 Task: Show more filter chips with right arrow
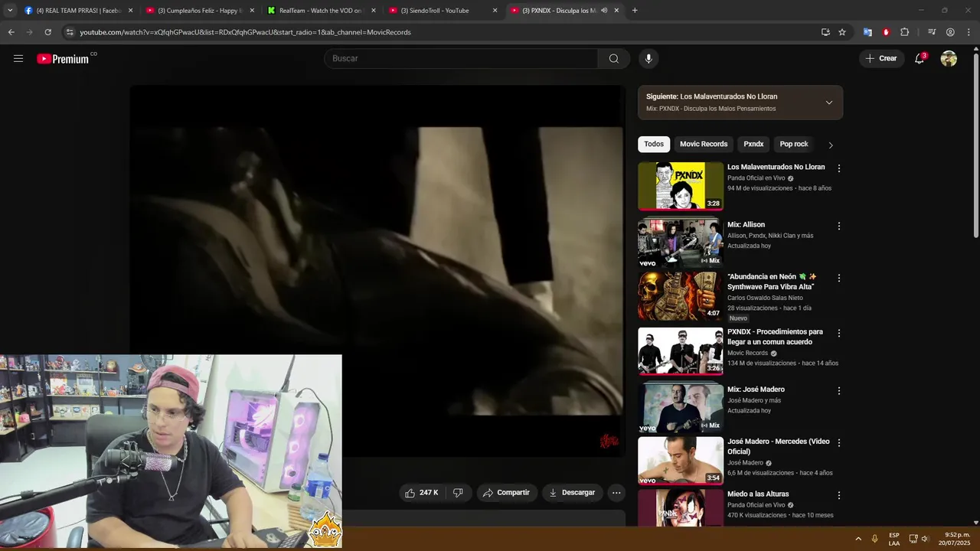pyautogui.click(x=831, y=145)
